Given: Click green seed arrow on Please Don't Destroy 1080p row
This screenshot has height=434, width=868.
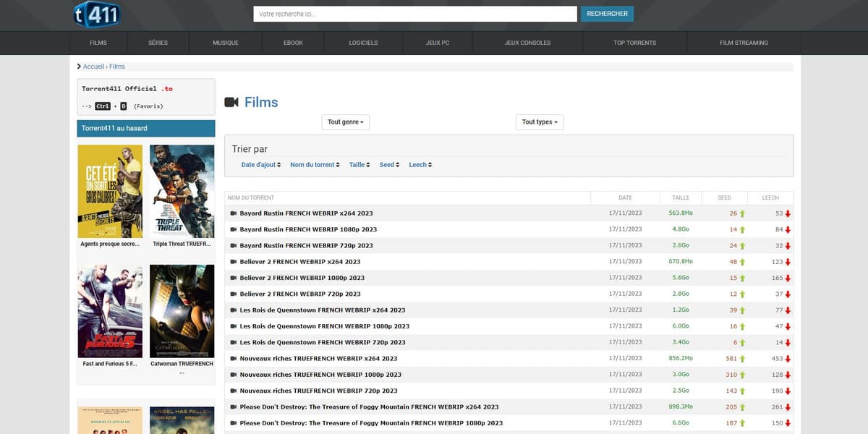Looking at the screenshot, I should click(742, 423).
